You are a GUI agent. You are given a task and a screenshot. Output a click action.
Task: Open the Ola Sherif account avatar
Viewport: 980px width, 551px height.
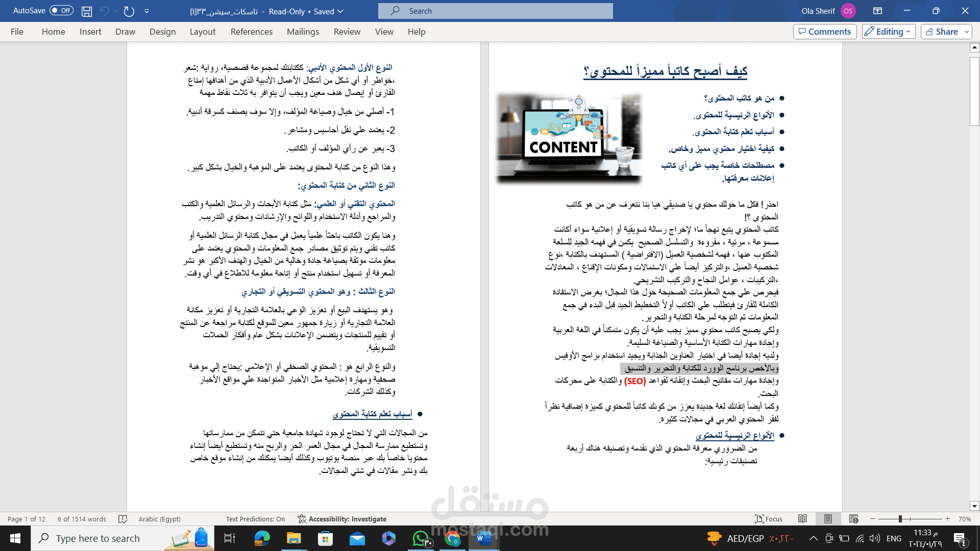click(x=848, y=11)
